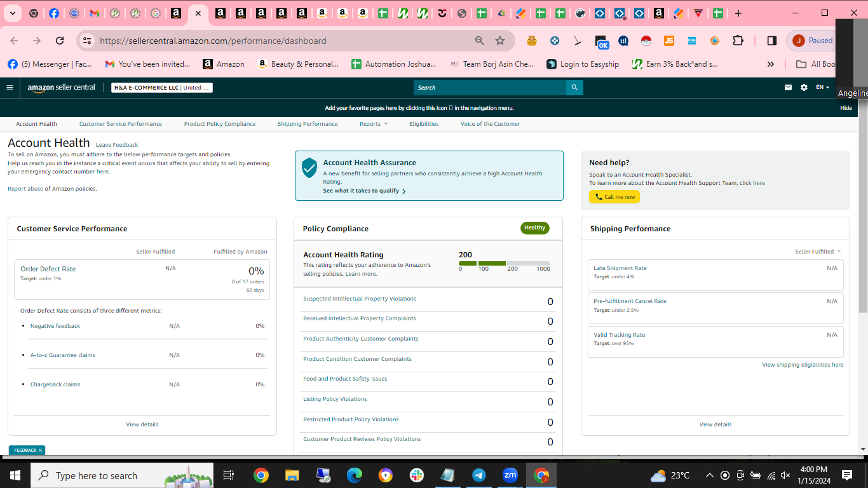The width and height of the screenshot is (868, 488).
Task: Click the Seller Central search field
Action: [x=490, y=88]
